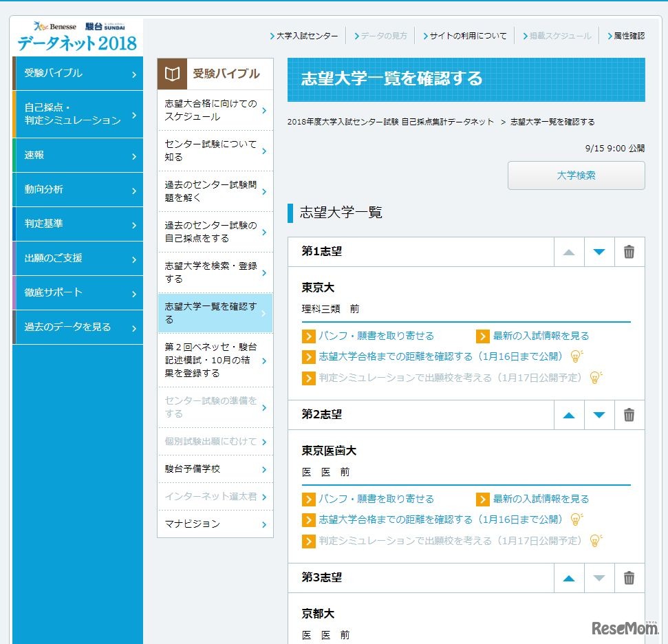Delete the 第2志望 東京医歯大 entry via trash icon
Image resolution: width=668 pixels, height=644 pixels.
[628, 415]
